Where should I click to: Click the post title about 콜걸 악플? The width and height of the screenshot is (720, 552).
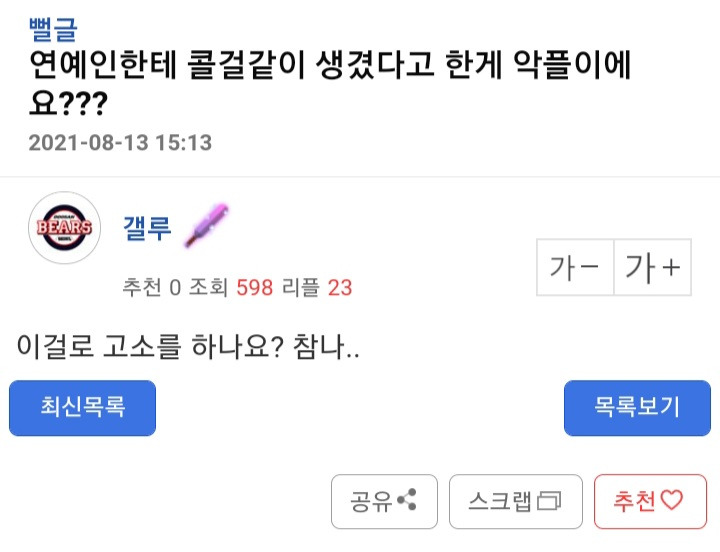coord(330,84)
